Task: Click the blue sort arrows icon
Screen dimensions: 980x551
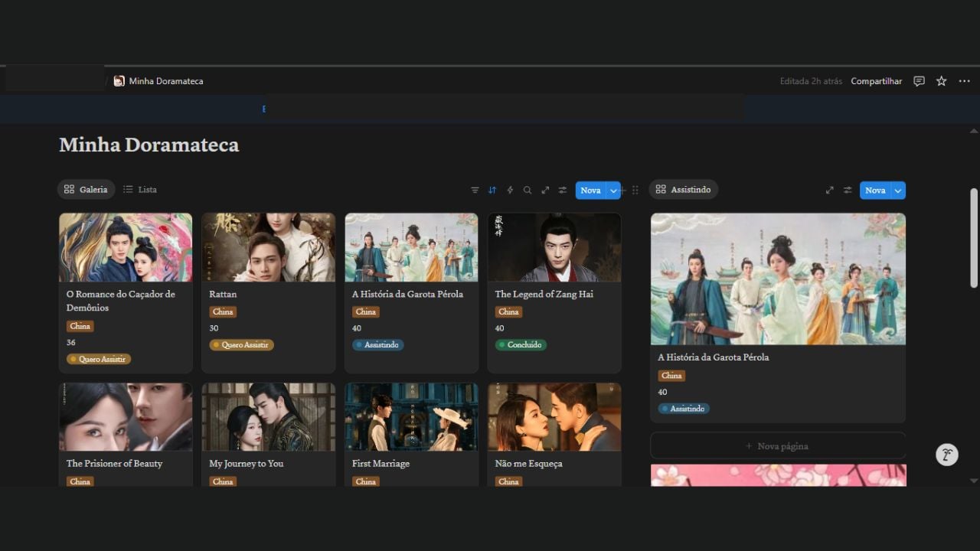Action: 492,191
